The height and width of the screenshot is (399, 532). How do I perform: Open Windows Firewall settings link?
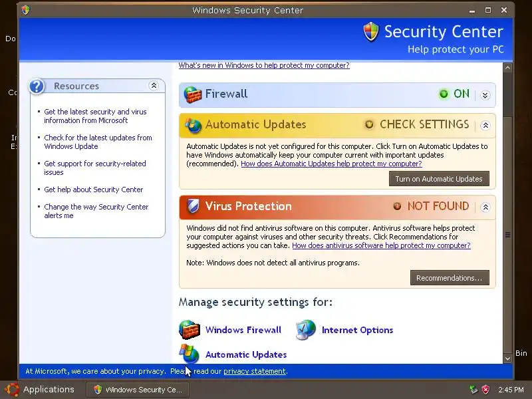(243, 330)
